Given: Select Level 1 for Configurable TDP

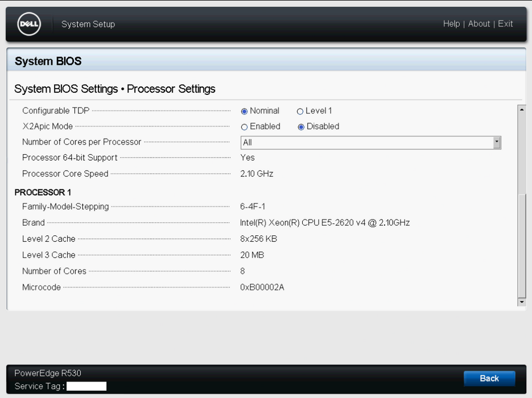Looking at the screenshot, I should (300, 111).
